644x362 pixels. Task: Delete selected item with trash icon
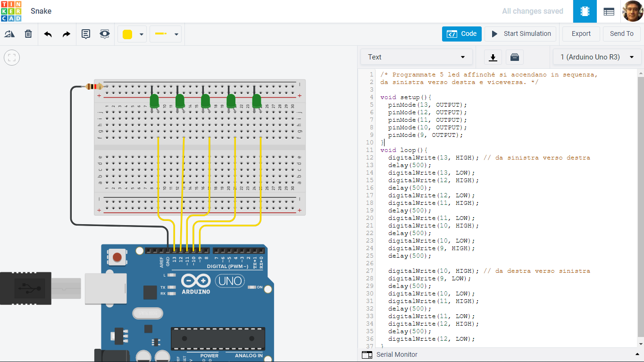tap(28, 34)
